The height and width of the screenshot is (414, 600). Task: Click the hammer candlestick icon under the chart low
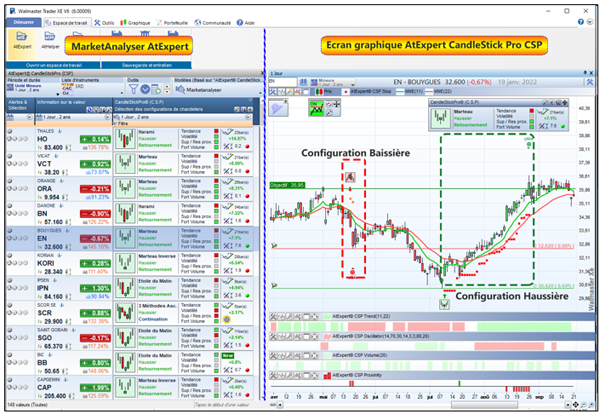coord(444,304)
